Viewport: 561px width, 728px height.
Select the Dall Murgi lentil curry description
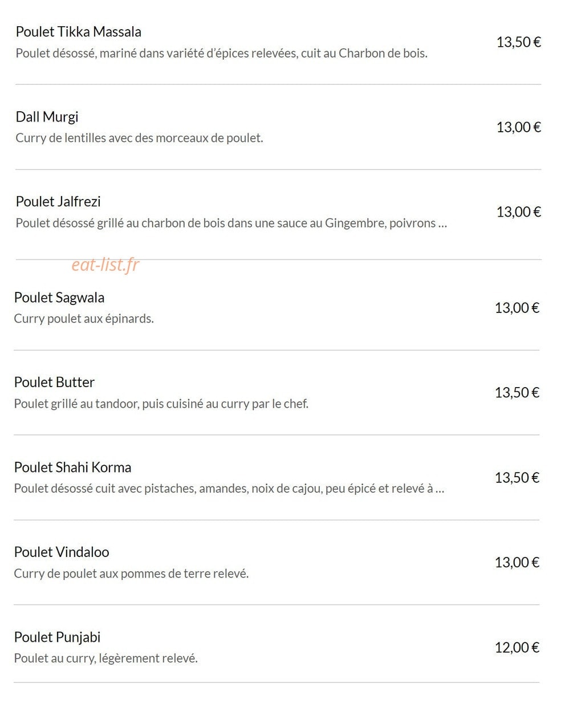click(x=139, y=138)
